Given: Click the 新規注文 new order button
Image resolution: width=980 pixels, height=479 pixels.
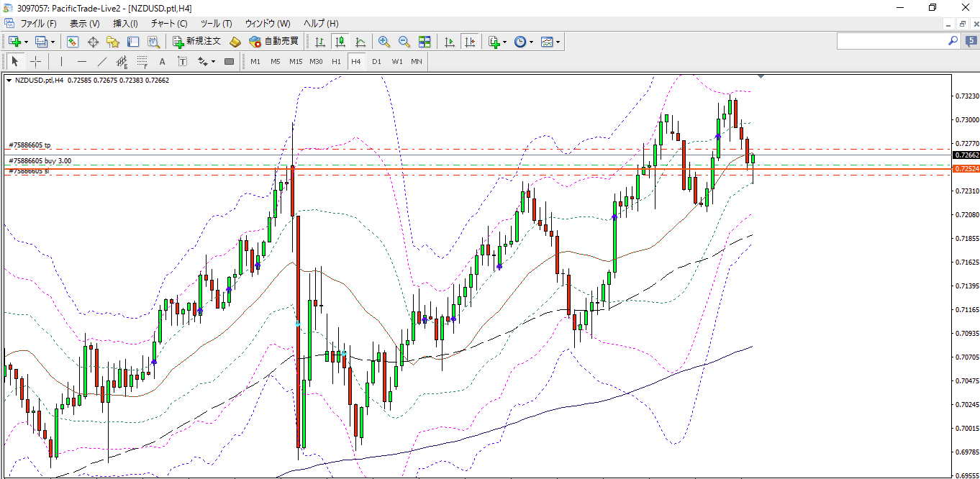Looking at the screenshot, I should 196,42.
